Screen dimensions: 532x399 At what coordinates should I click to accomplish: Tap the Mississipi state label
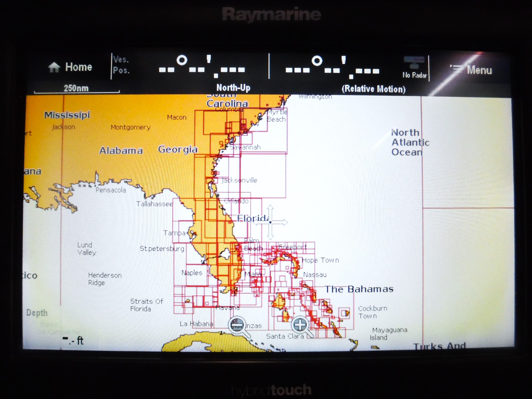pos(67,115)
